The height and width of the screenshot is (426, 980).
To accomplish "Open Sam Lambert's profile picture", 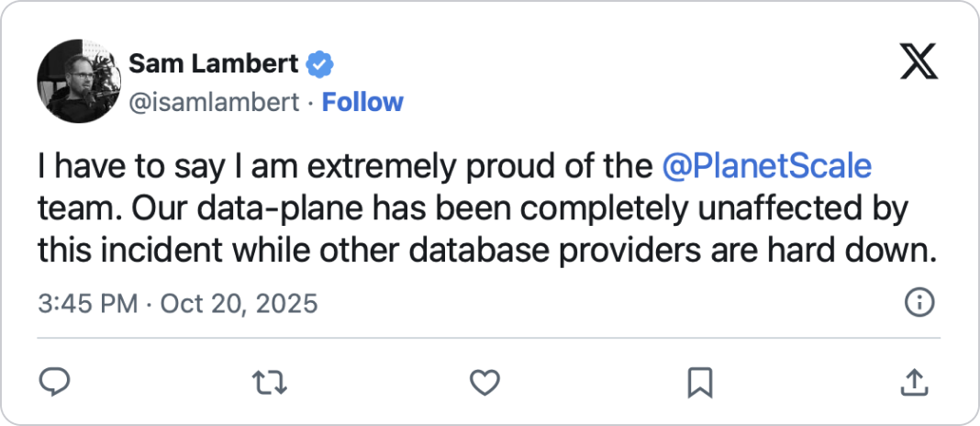I will tap(78, 83).
